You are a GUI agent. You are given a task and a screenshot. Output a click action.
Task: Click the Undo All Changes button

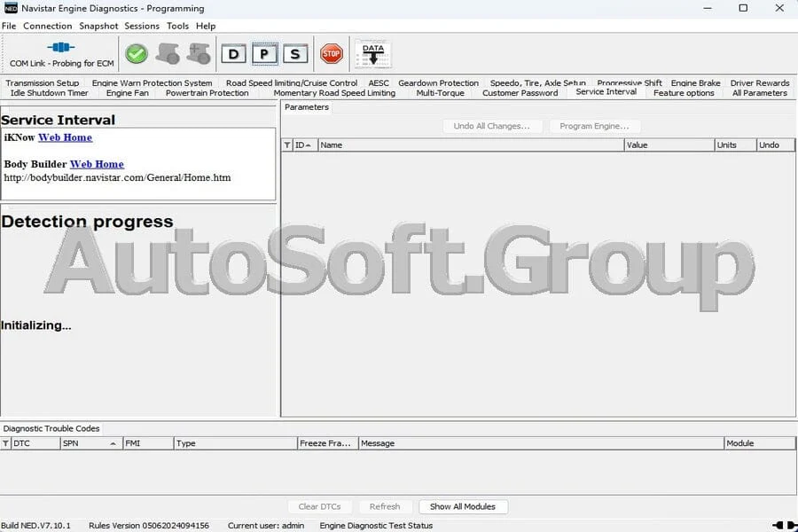(x=491, y=126)
